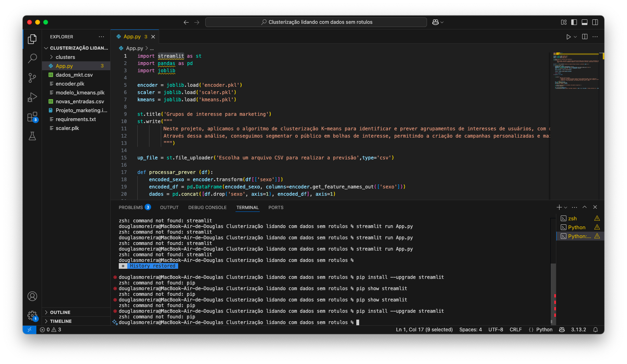The image size is (627, 364).
Task: Expand the TIMELINE section
Action: 76,321
